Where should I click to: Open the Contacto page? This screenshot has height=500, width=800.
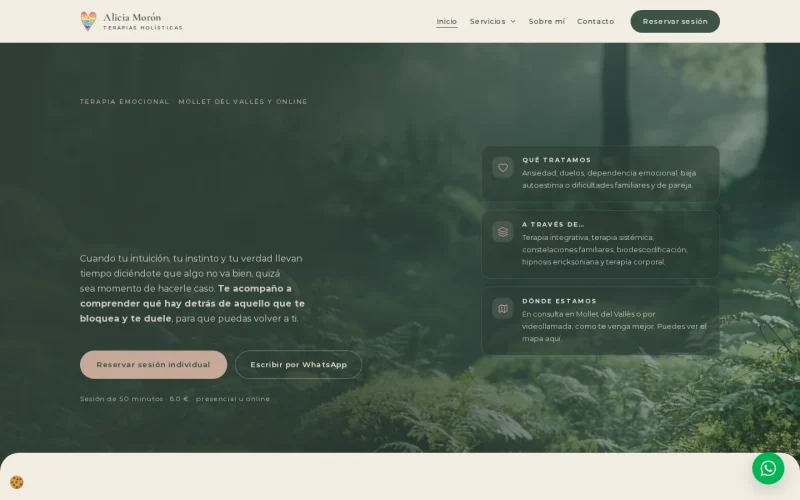click(595, 21)
